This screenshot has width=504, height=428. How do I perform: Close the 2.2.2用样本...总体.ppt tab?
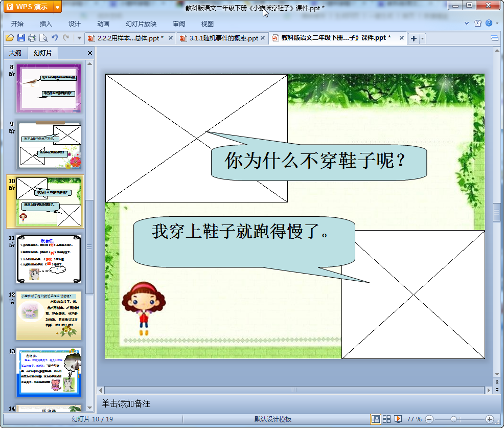click(x=171, y=38)
